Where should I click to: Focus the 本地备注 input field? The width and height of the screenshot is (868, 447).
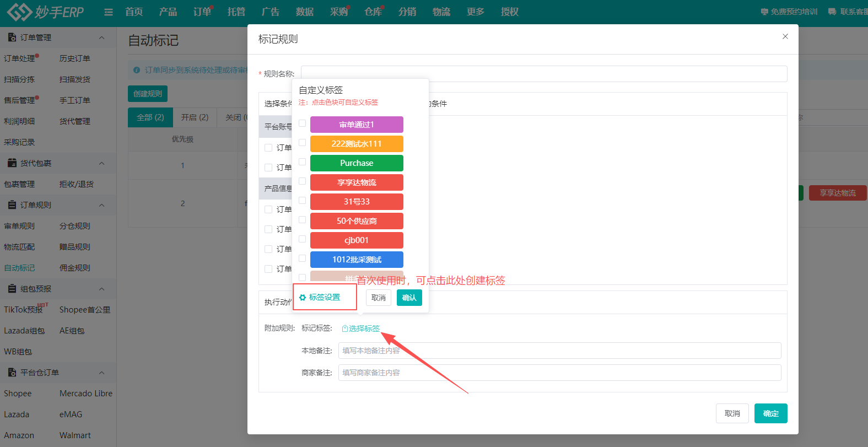pos(560,351)
